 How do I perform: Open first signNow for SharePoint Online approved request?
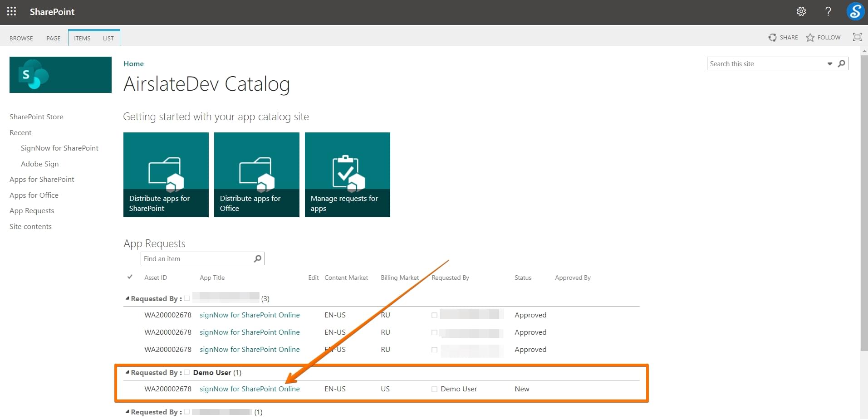[250, 315]
